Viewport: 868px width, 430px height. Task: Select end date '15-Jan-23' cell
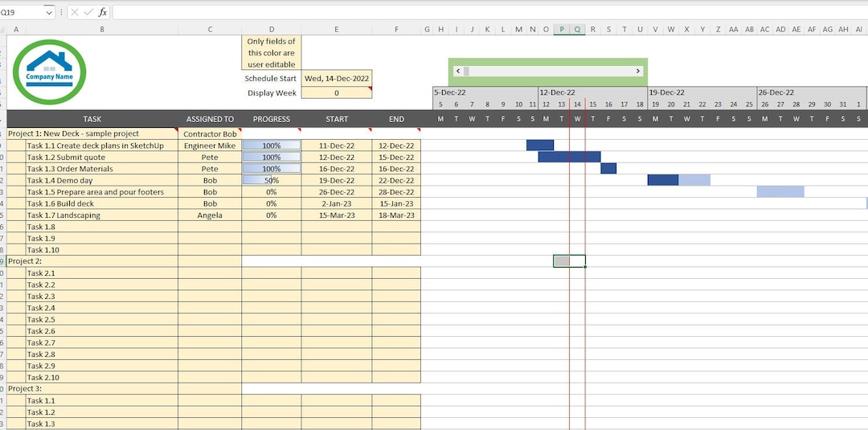tap(396, 203)
